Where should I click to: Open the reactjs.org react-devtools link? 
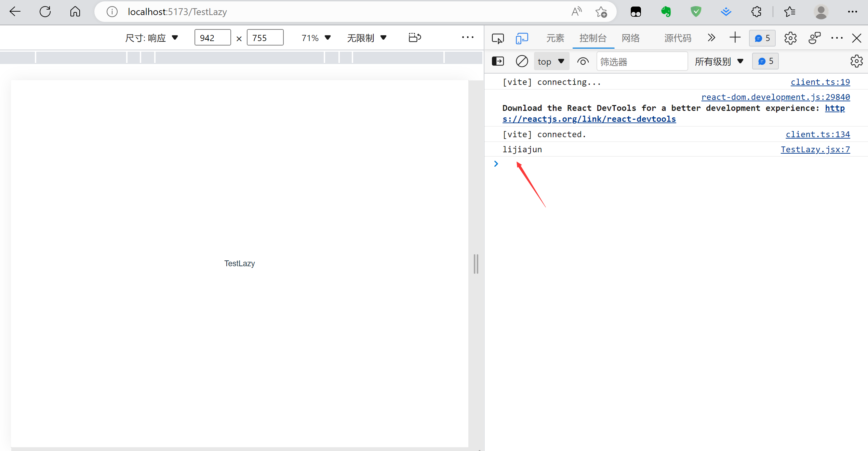589,119
